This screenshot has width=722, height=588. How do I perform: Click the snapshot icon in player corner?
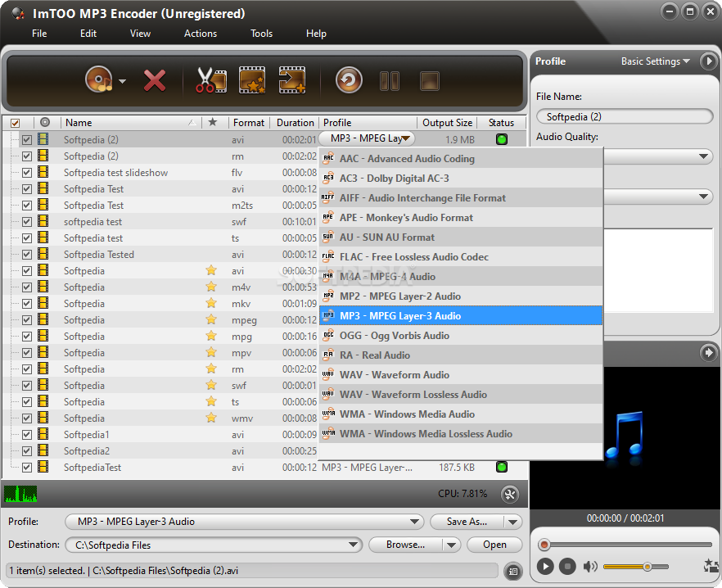pos(711,565)
